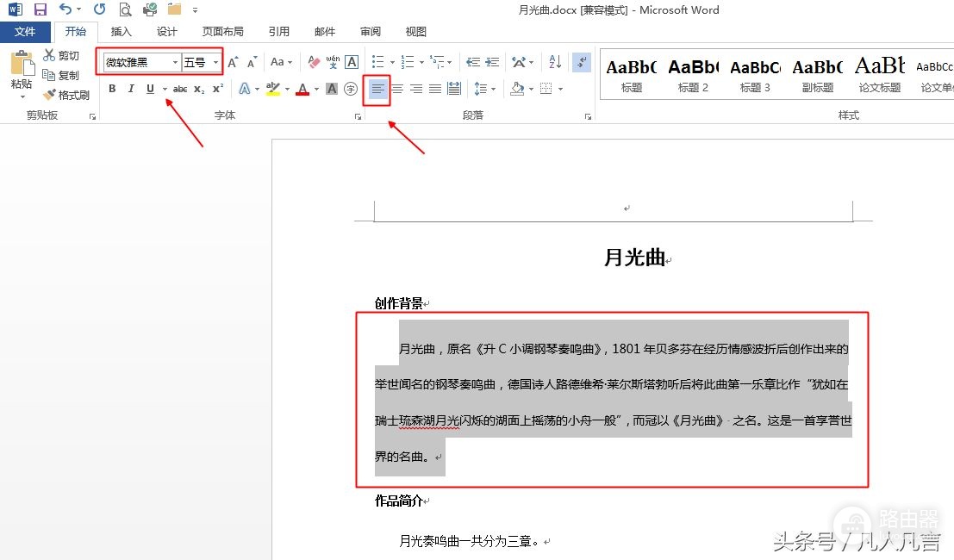Copy the selection using 复制
Viewport: 954px width, 560px height.
tap(61, 75)
